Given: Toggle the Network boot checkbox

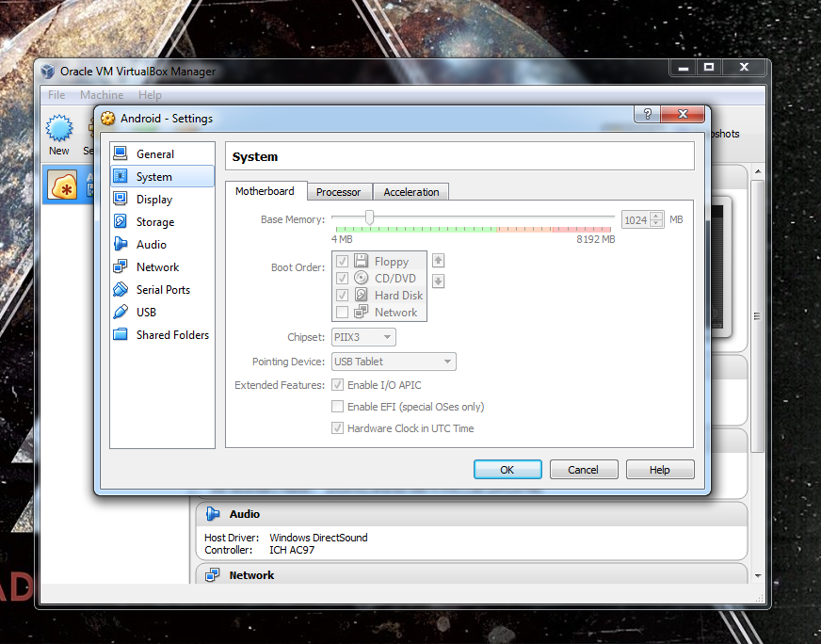Looking at the screenshot, I should [342, 312].
